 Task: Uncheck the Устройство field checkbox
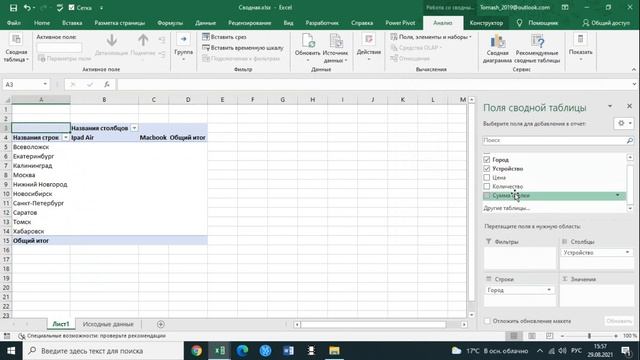pyautogui.click(x=487, y=169)
